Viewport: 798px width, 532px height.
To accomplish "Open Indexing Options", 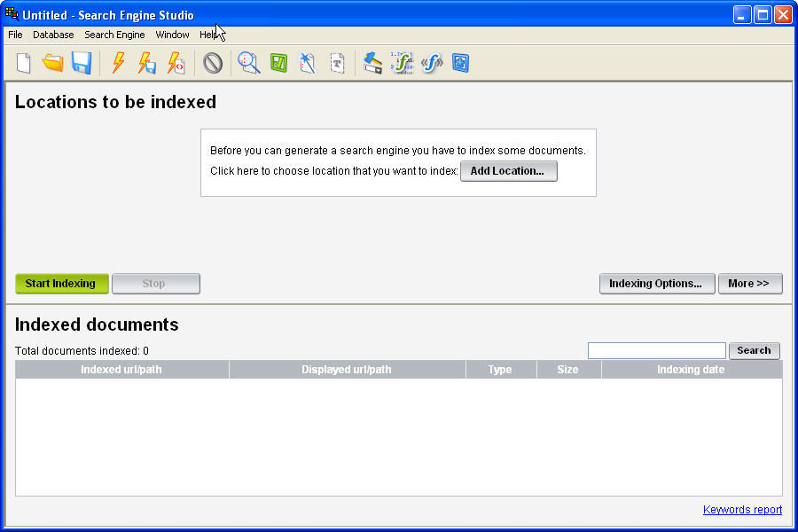I will [656, 283].
